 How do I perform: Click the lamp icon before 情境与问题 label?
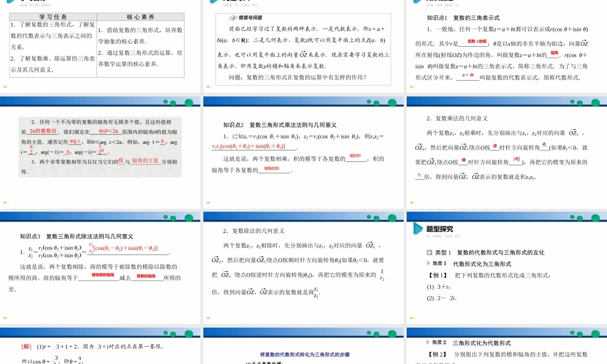(x=232, y=18)
